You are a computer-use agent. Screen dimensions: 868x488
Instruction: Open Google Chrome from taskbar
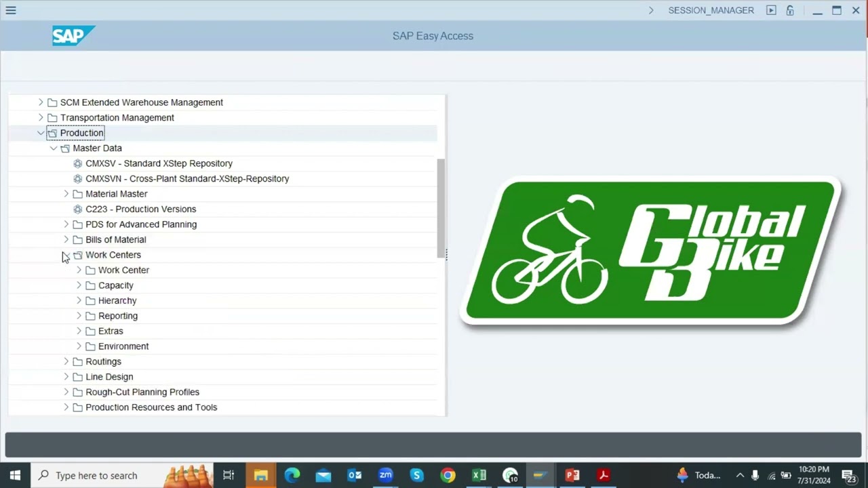point(448,475)
